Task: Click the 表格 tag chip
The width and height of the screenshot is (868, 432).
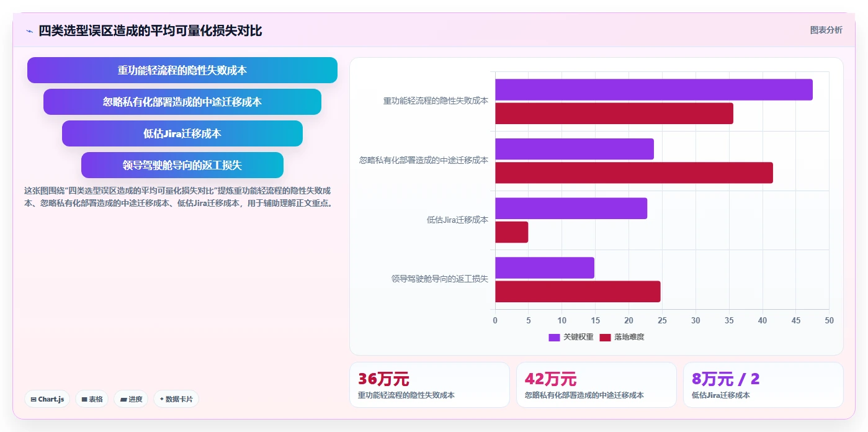Action: pos(92,399)
